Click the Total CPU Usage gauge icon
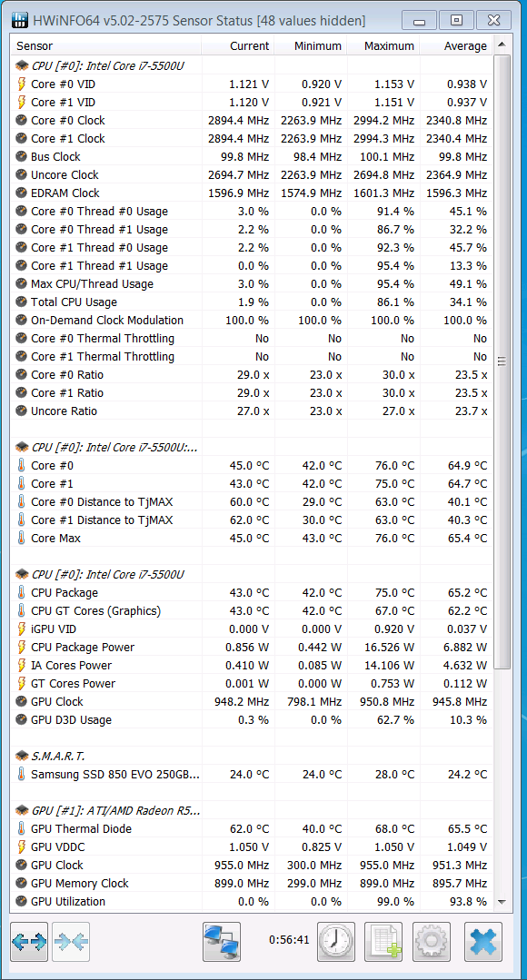Viewport: 527px width, 980px height. tap(21, 302)
